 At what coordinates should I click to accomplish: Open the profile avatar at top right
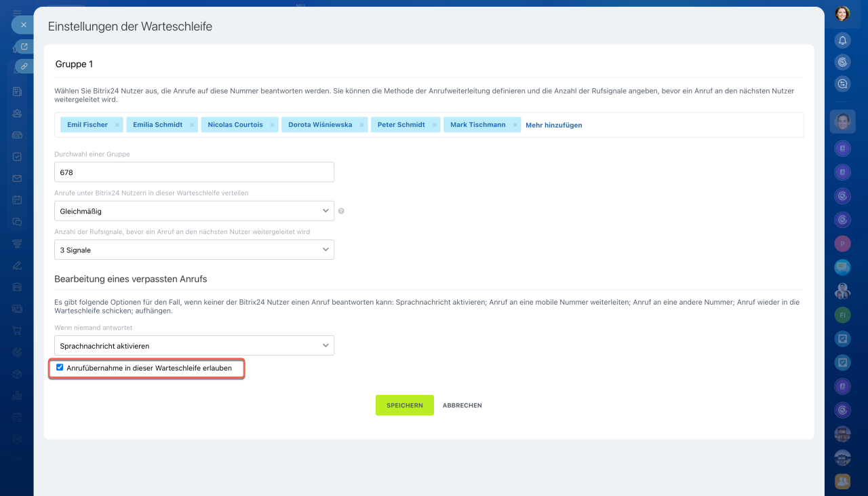[x=842, y=14]
